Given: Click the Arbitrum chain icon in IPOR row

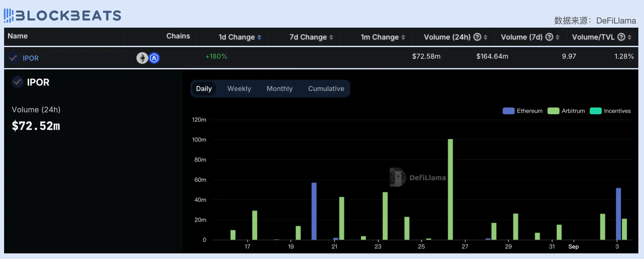Looking at the screenshot, I should pyautogui.click(x=154, y=58).
